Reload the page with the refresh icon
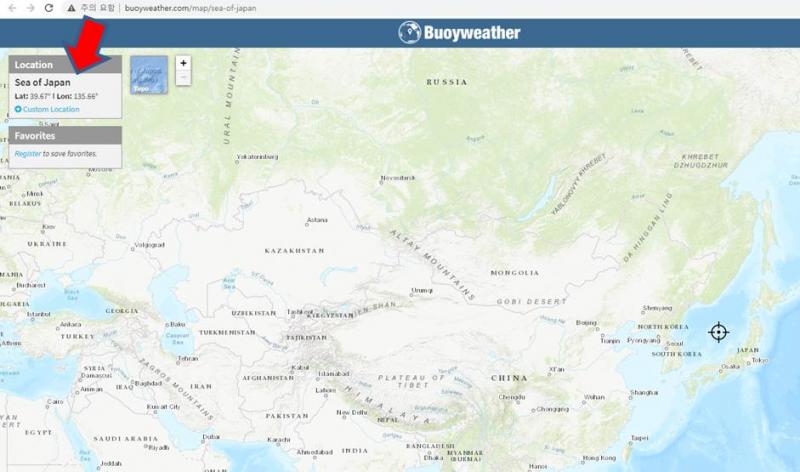800x472 pixels. coord(48,8)
